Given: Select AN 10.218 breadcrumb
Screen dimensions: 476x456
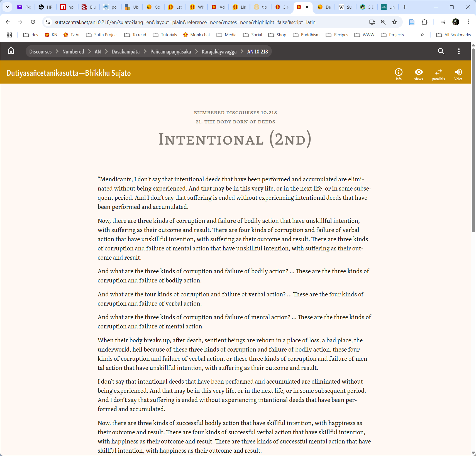Looking at the screenshot, I should 258,52.
